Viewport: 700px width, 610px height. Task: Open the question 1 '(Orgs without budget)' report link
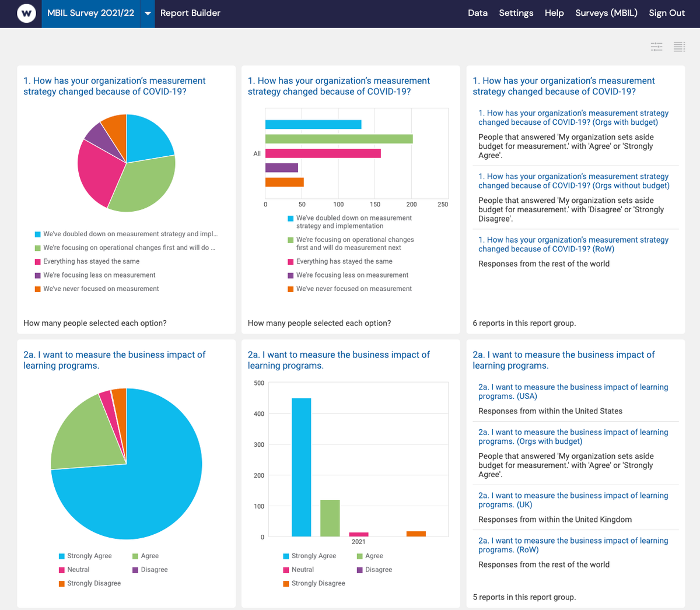tap(574, 181)
